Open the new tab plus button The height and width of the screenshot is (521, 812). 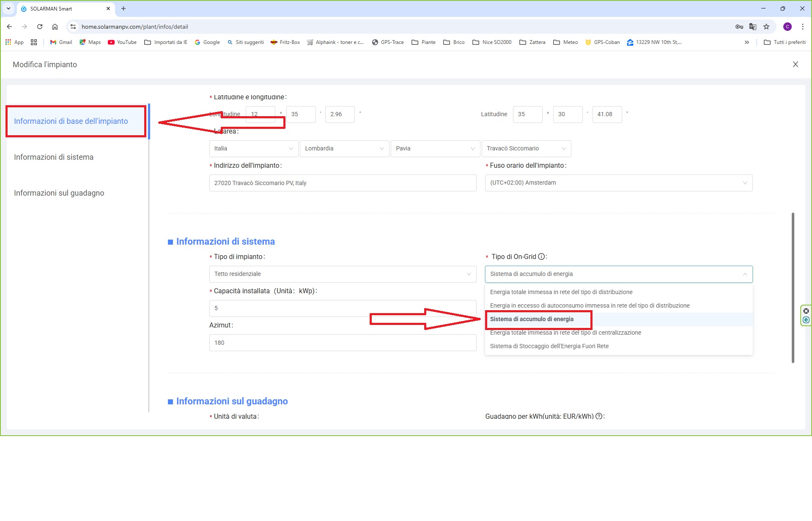click(x=123, y=8)
